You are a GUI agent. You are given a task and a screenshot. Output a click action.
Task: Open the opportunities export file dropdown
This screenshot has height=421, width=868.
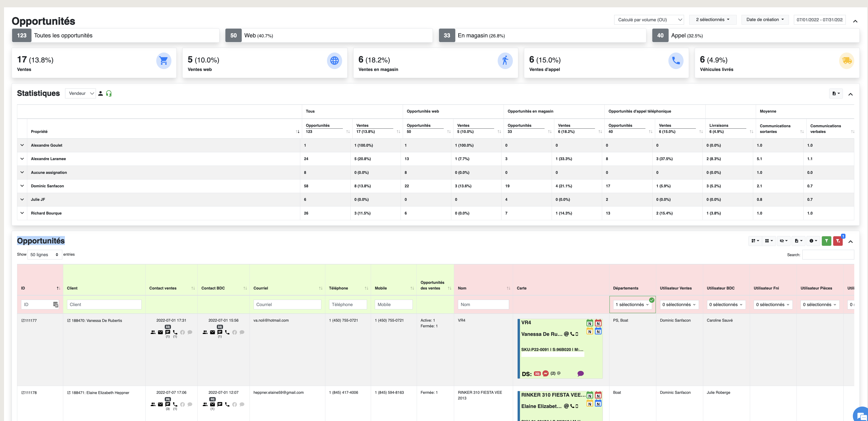798,241
